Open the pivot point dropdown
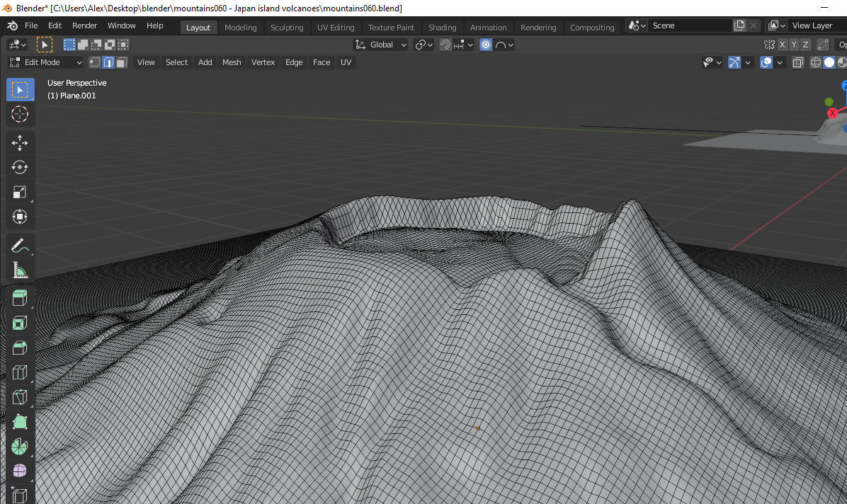Viewport: 847px width, 504px height. coord(423,45)
